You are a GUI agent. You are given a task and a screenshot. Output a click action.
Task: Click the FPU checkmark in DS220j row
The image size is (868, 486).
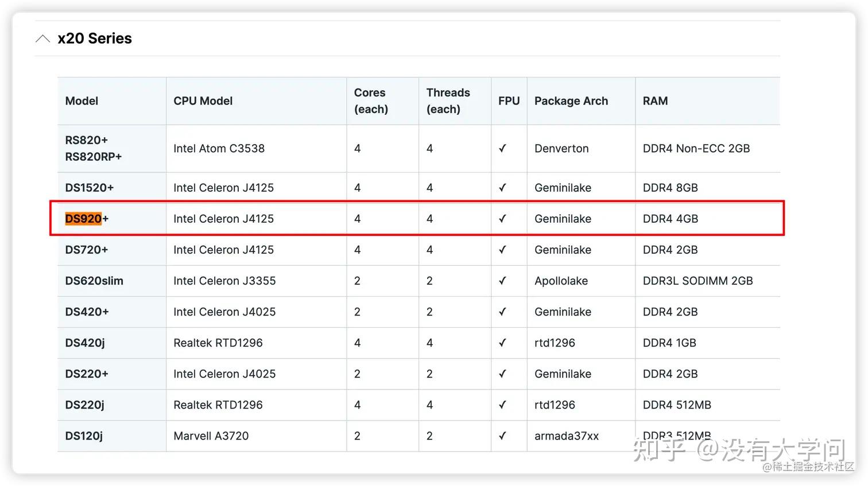click(502, 405)
